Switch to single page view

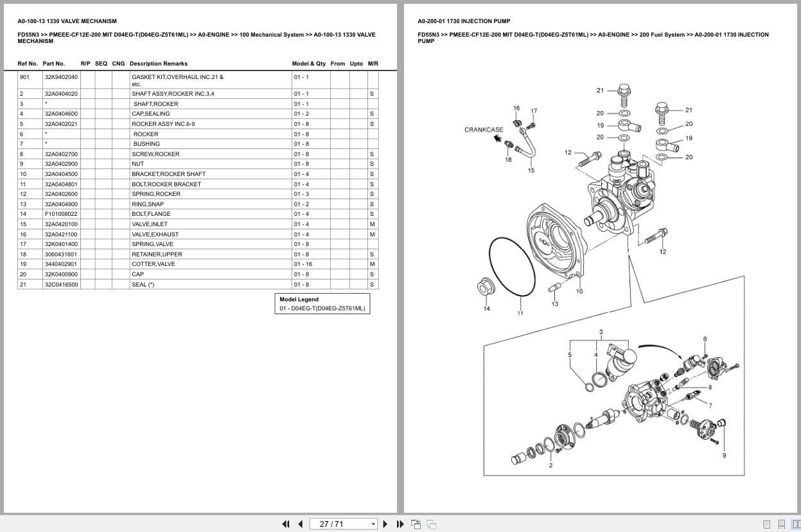[767, 524]
